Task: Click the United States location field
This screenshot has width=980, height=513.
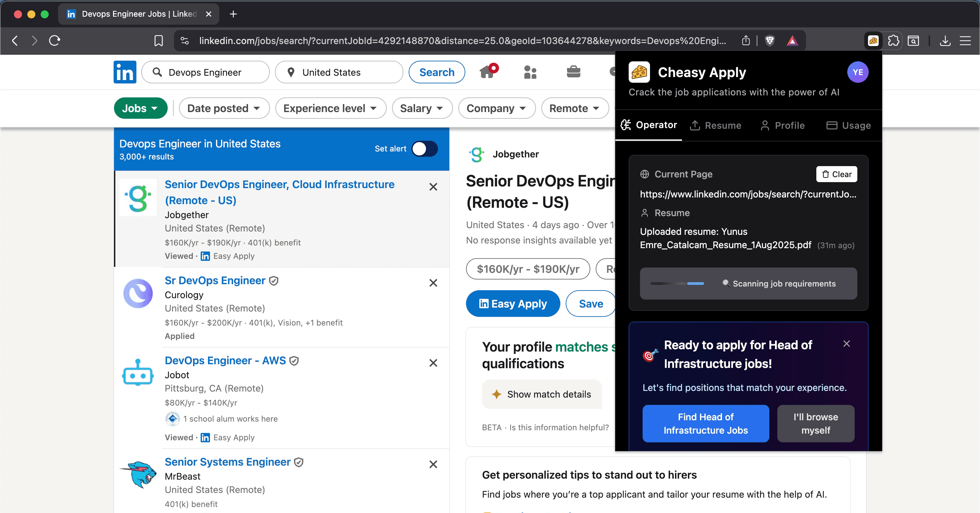Action: [x=339, y=72]
